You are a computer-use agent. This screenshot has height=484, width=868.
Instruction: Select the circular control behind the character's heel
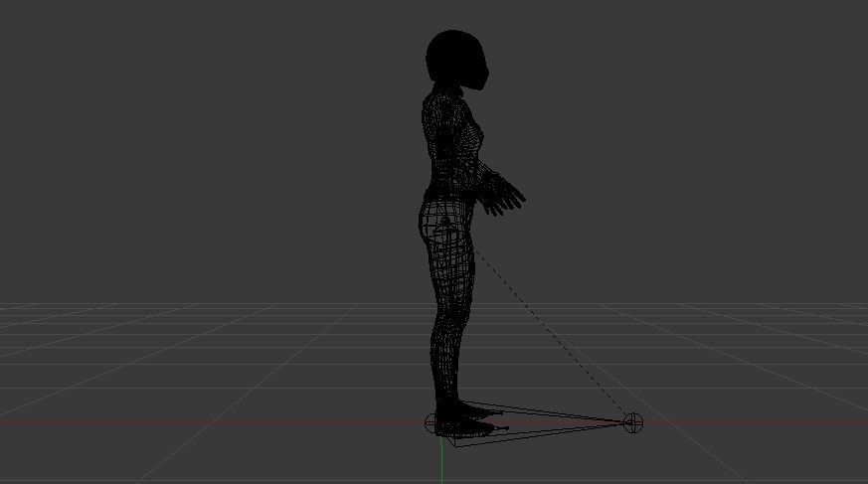point(431,423)
